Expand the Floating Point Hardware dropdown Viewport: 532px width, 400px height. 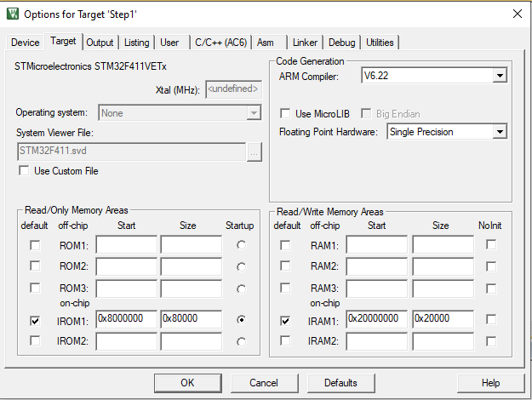pos(499,132)
